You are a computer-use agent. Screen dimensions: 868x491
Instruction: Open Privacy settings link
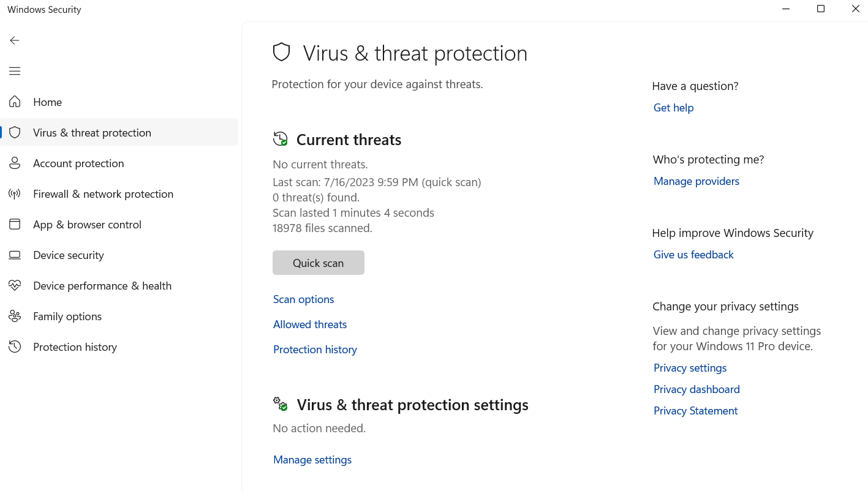[690, 368]
